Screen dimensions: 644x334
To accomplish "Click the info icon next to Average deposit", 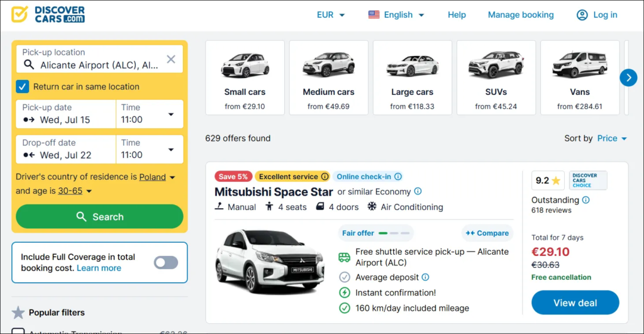I will 426,277.
